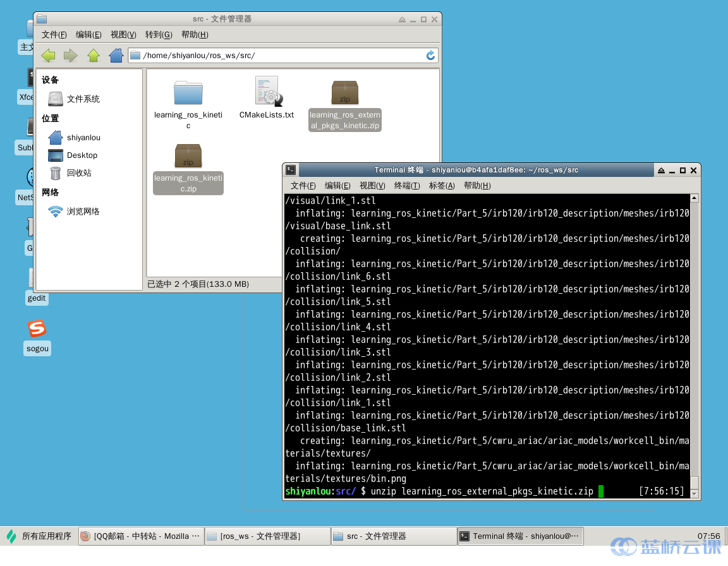The width and height of the screenshot is (728, 566).
Task: Open terminal 标签 menu
Action: [442, 186]
